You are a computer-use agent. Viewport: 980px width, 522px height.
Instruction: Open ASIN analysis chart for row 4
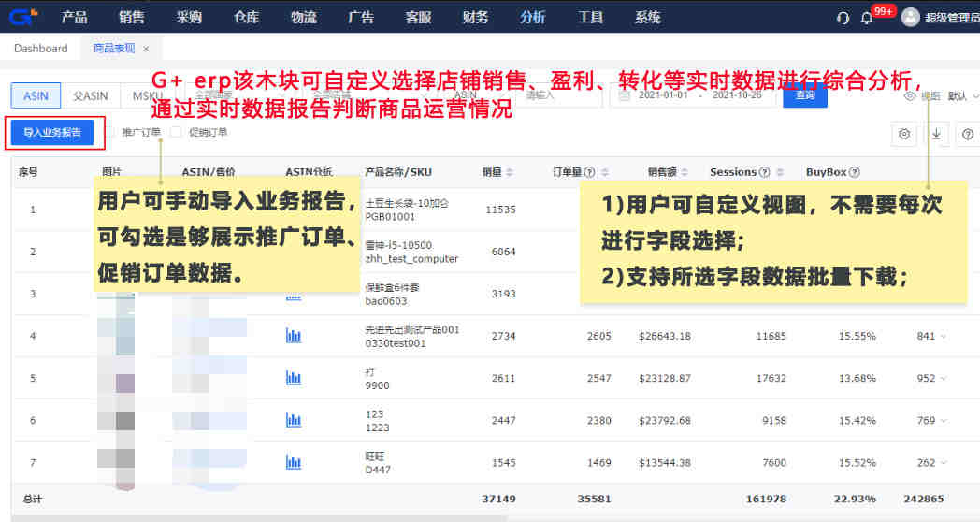tap(293, 336)
